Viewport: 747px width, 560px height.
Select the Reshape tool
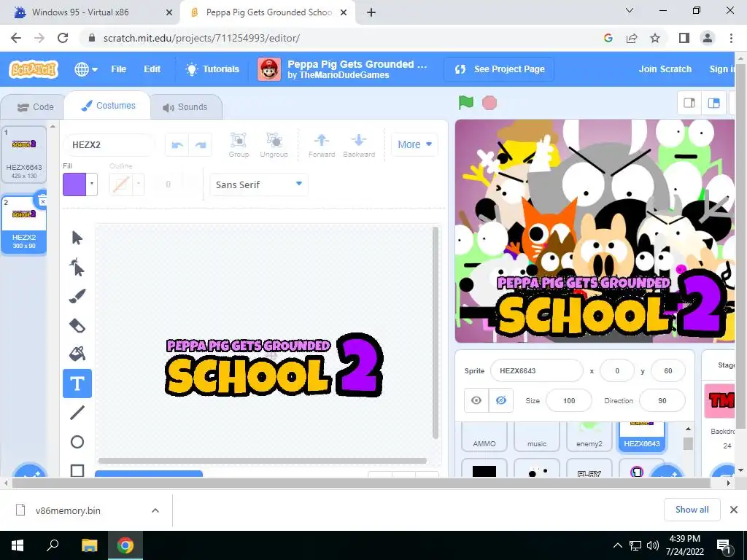77,267
